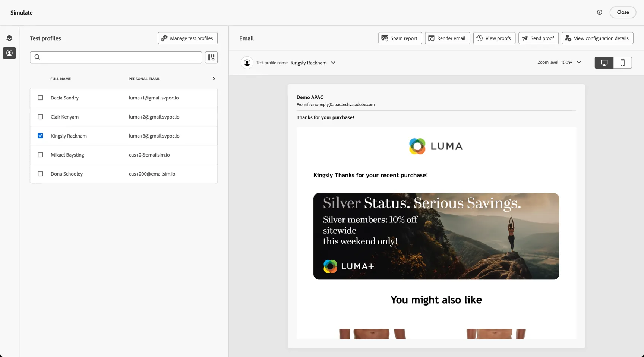Uncheck the Kingsly Rackham checkbox
This screenshot has width=644, height=357.
pyautogui.click(x=40, y=136)
